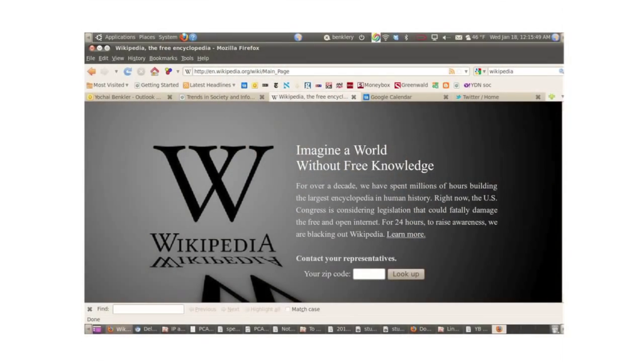Click the battery indicator icon
Image resolution: width=644 pixels, height=362 pixels.
pos(421,37)
